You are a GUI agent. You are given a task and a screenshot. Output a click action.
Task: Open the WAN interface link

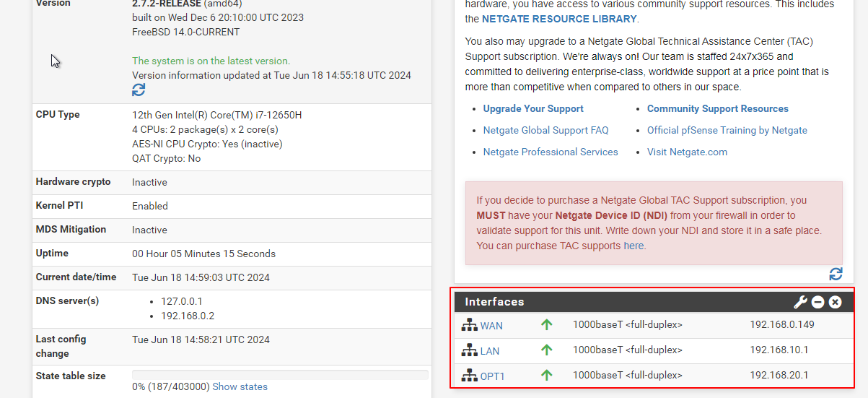coord(491,326)
